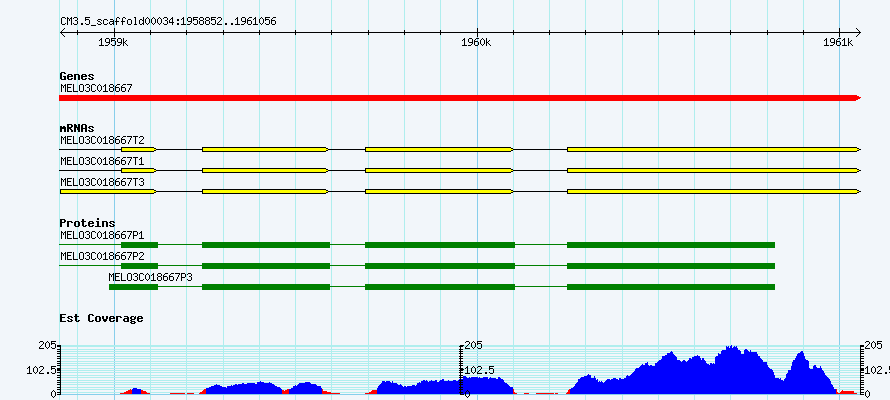This screenshot has width=890, height=400.
Task: Click the 102.5 label on the left coverage axis
Action: point(40,370)
